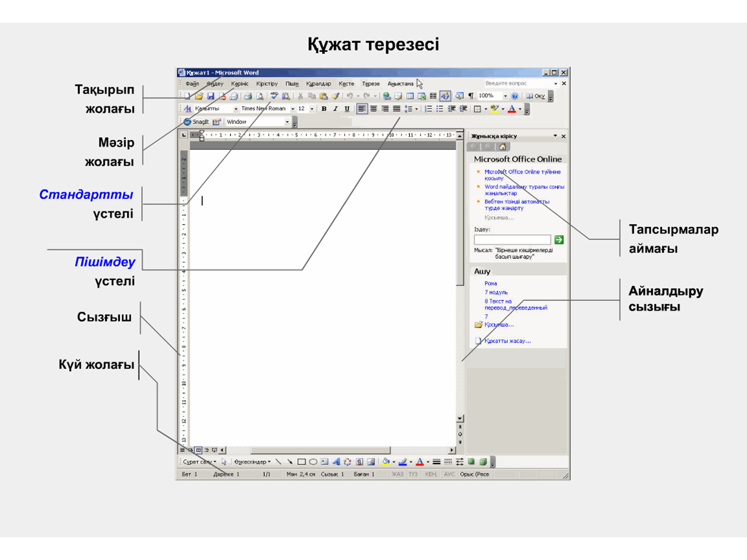Click the Decrease Indent icon
The width and height of the screenshot is (747, 560).
[451, 109]
